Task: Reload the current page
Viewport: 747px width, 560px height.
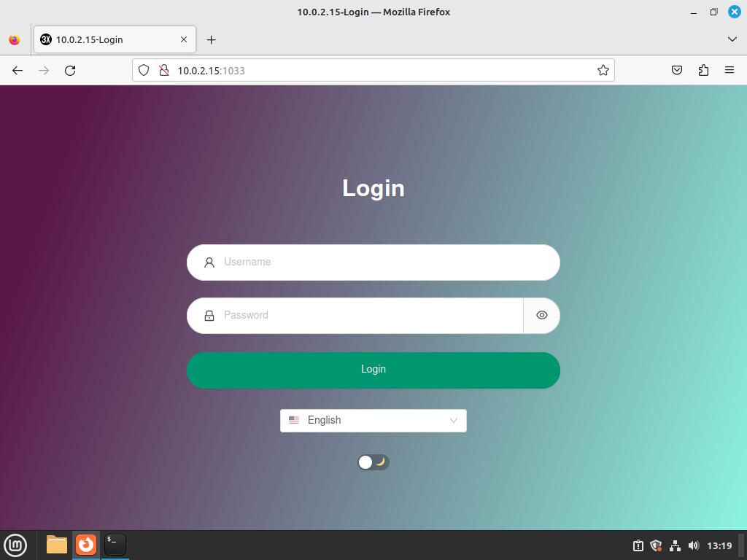Action: coord(70,71)
